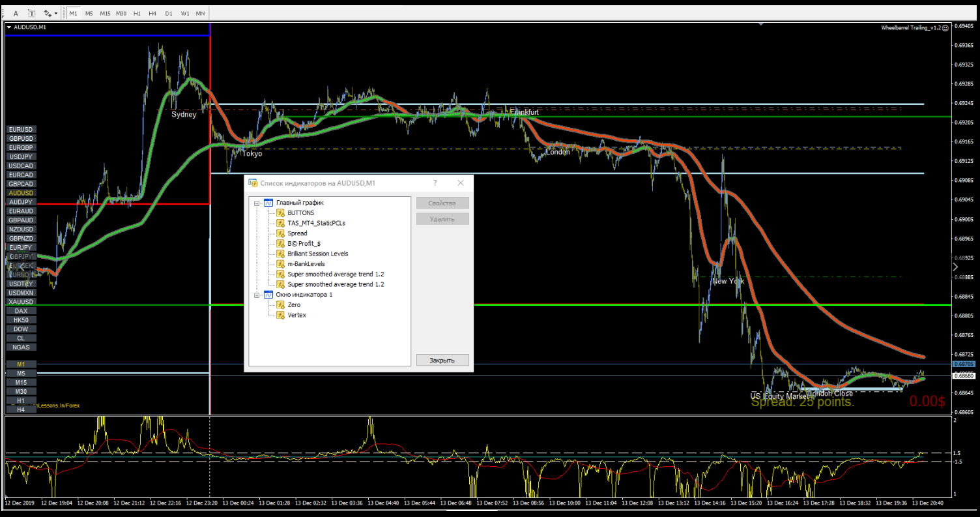Screen dimensions: 980x517
Task: Click the chart shift arrow on right edge
Action: coord(955,267)
